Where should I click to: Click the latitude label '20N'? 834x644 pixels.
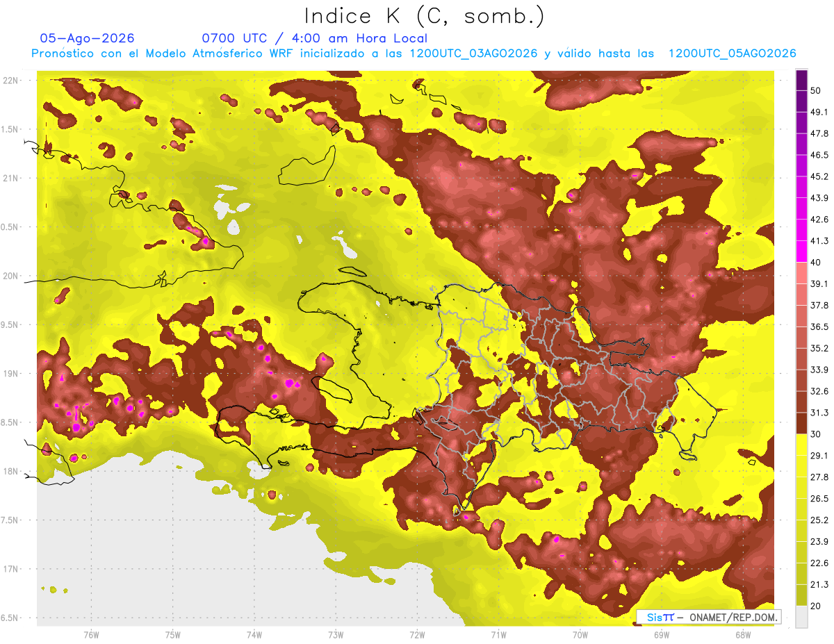point(10,276)
